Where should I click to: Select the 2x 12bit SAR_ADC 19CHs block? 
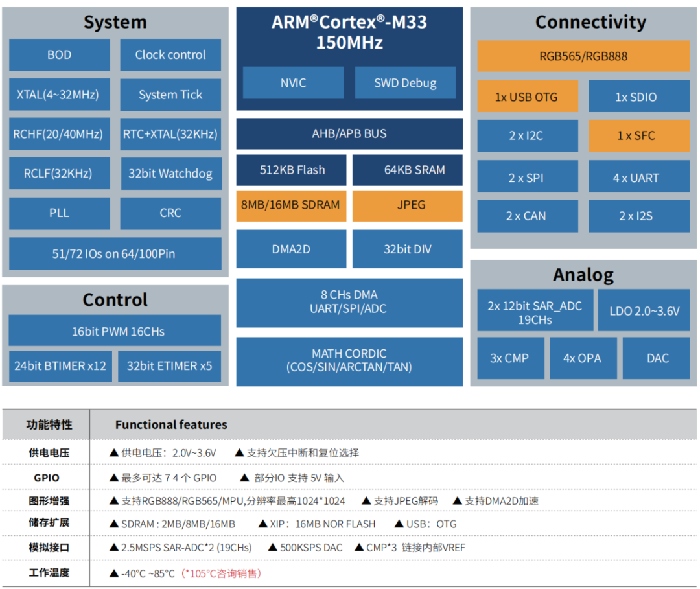click(x=535, y=310)
